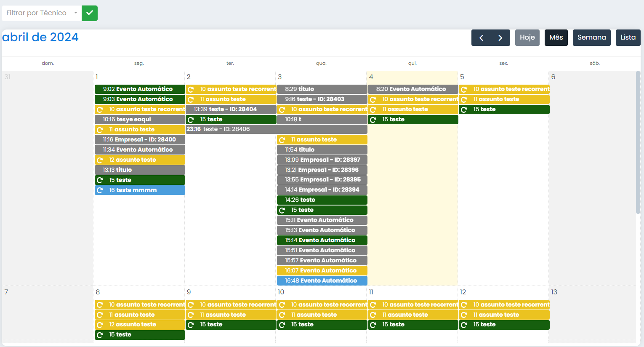Click the abril de 2024 title

tap(40, 37)
